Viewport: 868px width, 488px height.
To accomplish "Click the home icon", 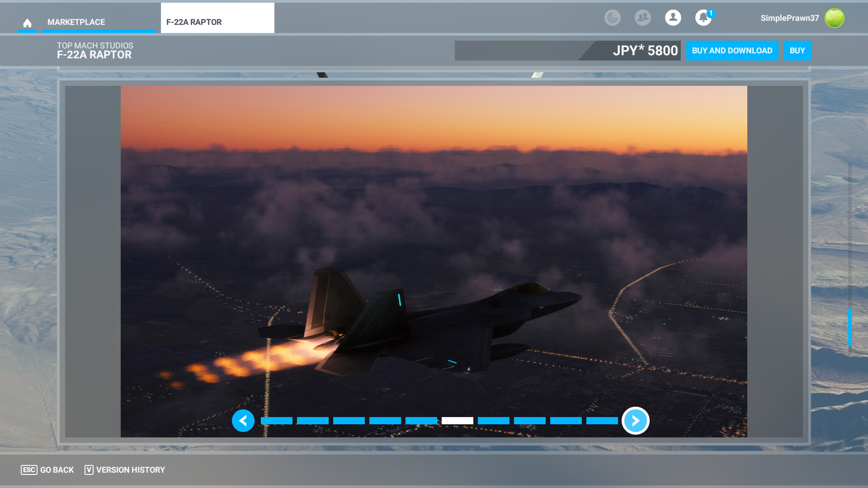I will tap(27, 23).
